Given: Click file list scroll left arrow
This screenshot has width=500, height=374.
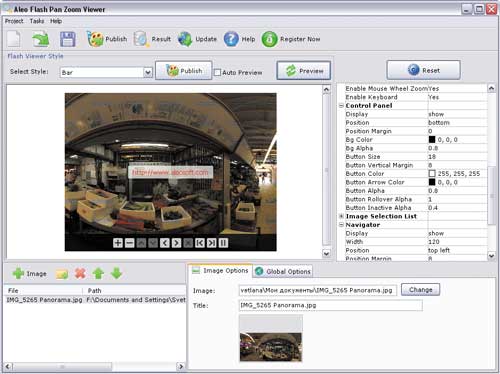Looking at the screenshot, I should click(x=8, y=367).
